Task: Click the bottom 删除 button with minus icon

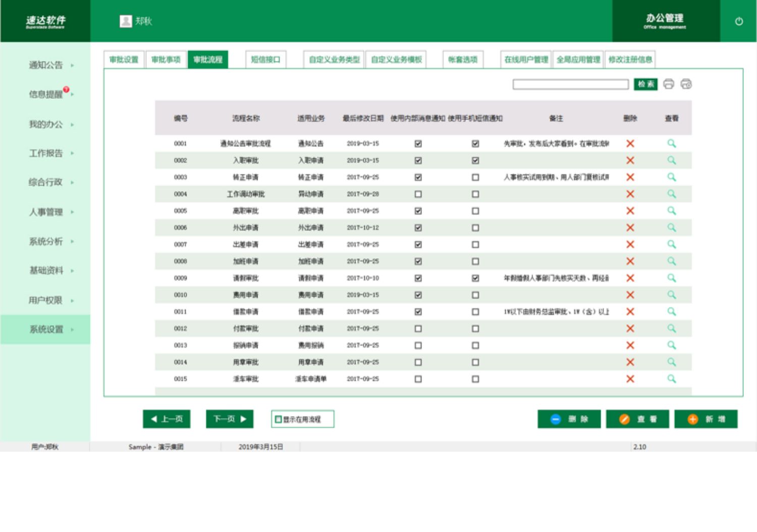Action: [x=569, y=419]
